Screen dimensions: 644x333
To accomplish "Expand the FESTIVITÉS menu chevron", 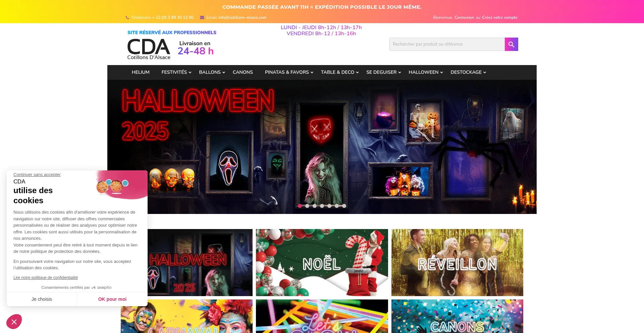I will click(x=190, y=72).
